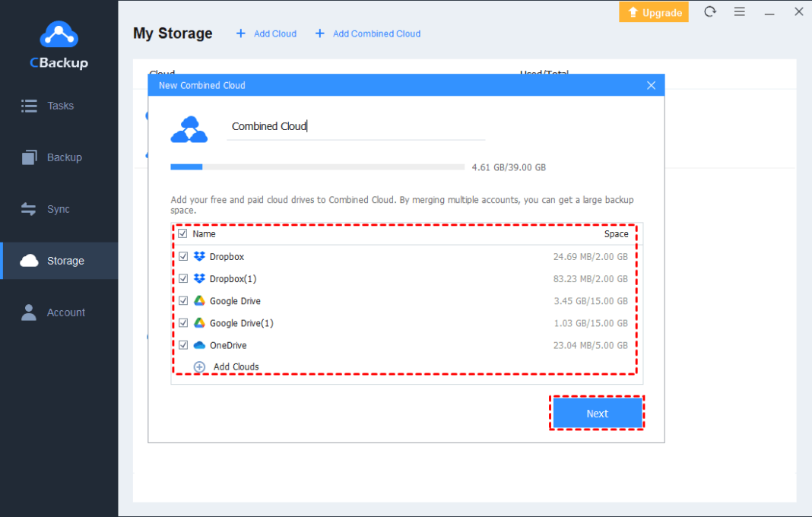Select the Sync sidebar icon
812x517 pixels.
point(29,208)
